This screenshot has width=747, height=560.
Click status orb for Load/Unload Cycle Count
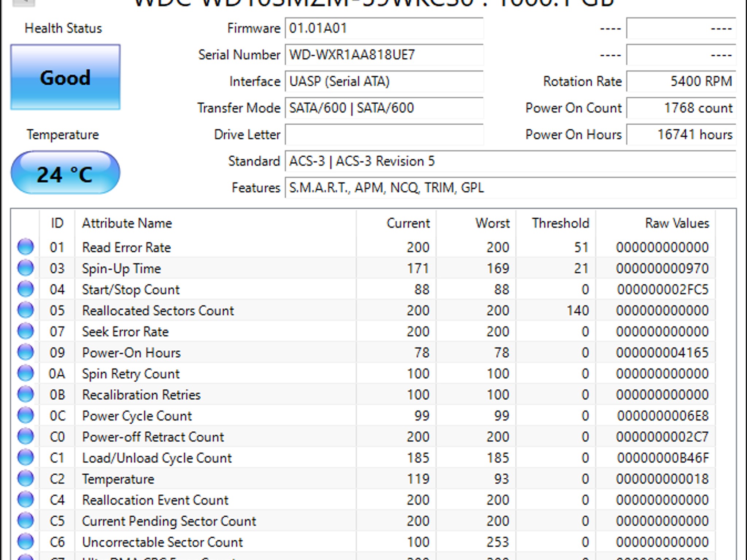pos(26,457)
